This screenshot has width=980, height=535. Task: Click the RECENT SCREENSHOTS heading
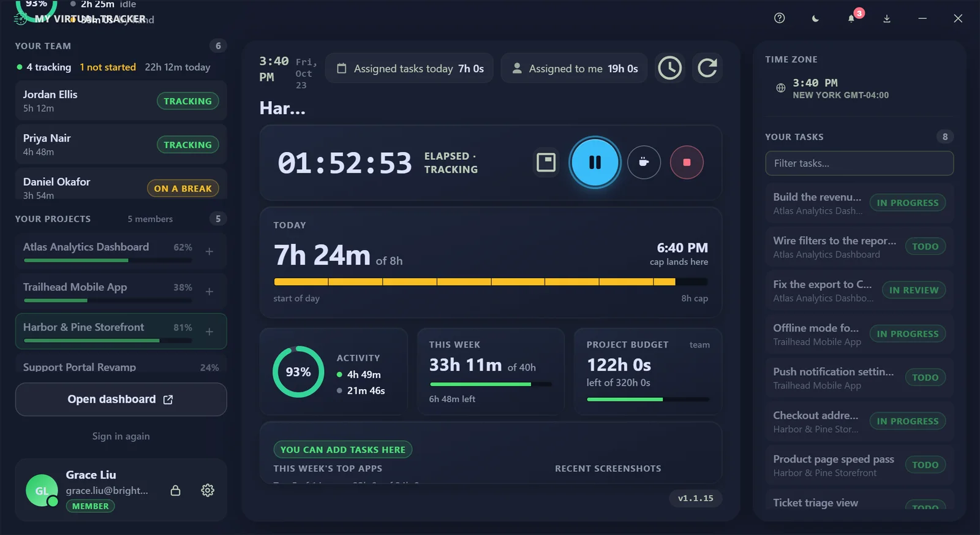pos(608,469)
